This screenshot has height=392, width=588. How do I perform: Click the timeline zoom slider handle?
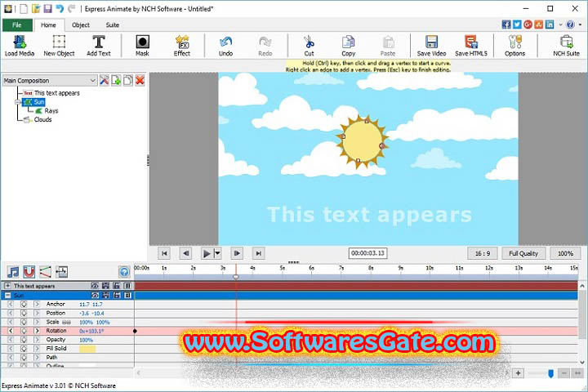point(550,373)
